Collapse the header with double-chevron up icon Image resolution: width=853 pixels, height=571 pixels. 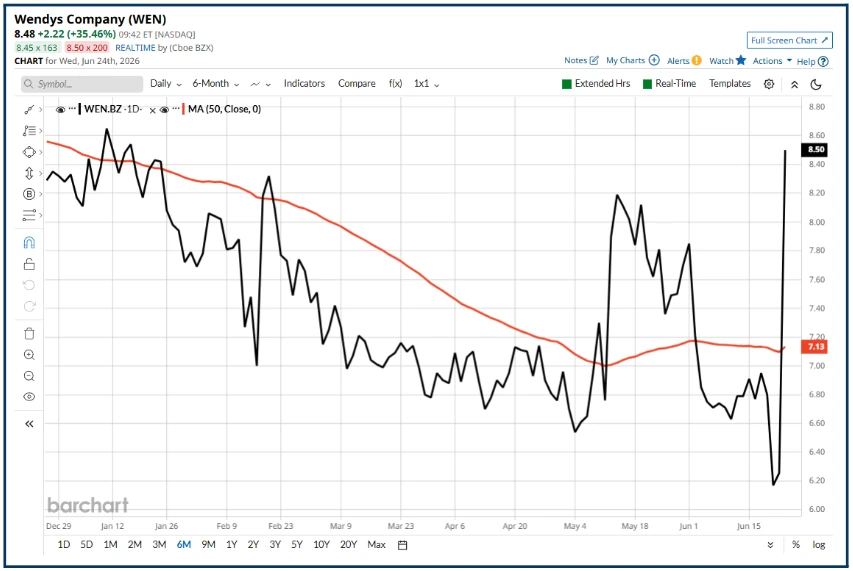[794, 84]
